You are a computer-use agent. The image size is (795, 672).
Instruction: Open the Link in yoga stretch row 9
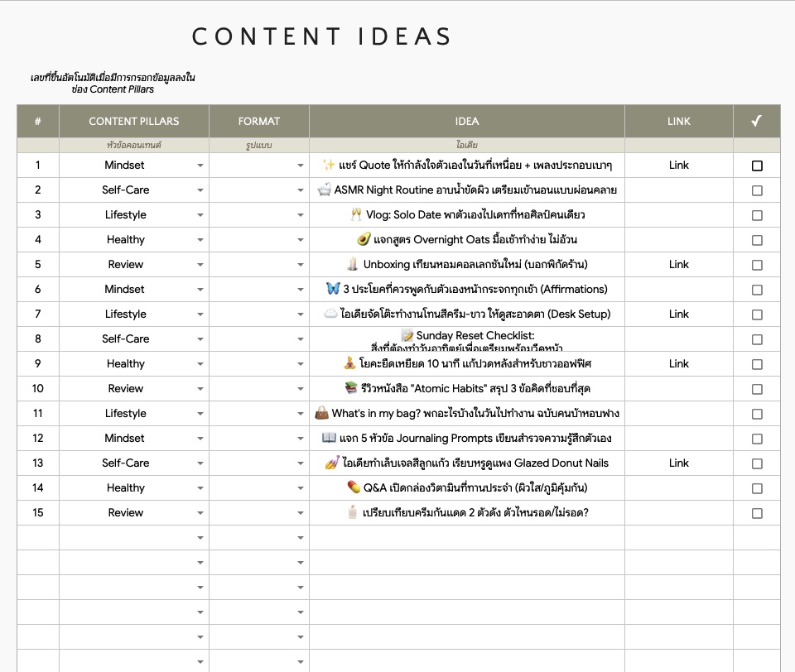(x=678, y=364)
